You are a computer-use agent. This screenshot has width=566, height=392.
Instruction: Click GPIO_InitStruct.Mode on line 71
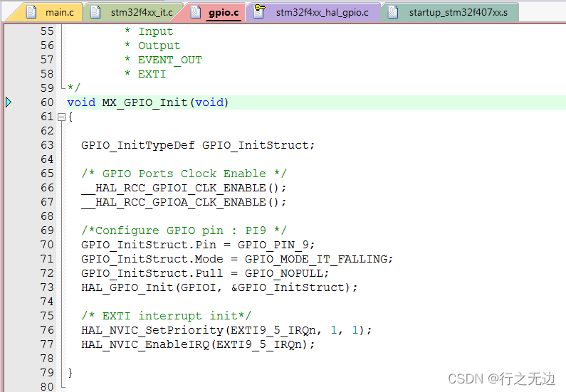(x=152, y=259)
